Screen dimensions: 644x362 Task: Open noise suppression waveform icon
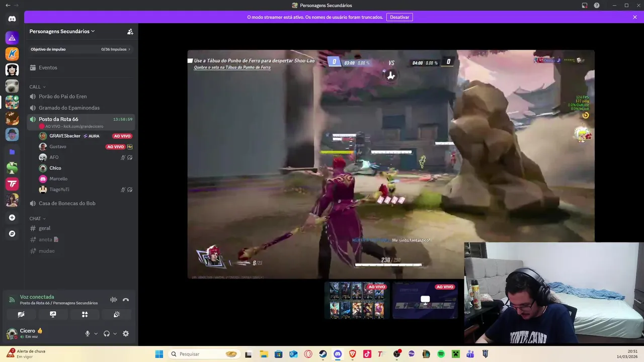pos(114,300)
